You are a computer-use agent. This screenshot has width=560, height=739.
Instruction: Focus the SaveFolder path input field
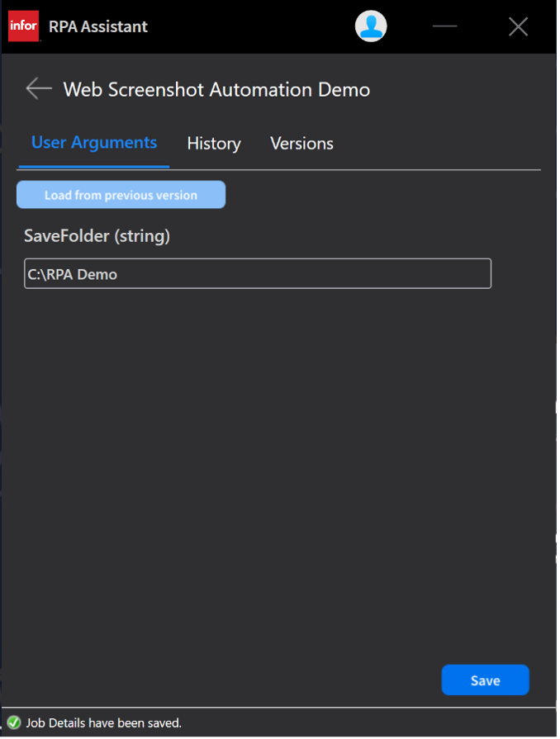(x=258, y=274)
